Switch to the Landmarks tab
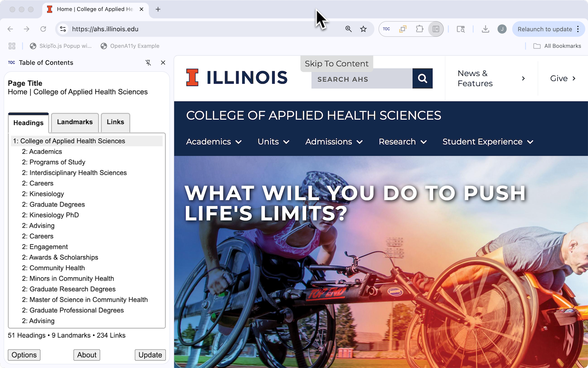Image resolution: width=588 pixels, height=368 pixels. click(x=75, y=122)
